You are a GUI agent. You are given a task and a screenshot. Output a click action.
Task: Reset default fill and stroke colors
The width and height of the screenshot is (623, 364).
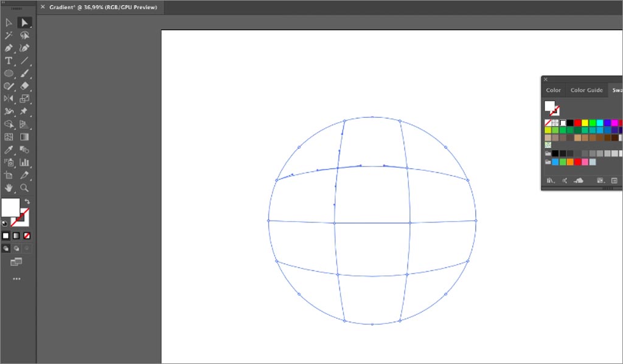click(x=5, y=224)
